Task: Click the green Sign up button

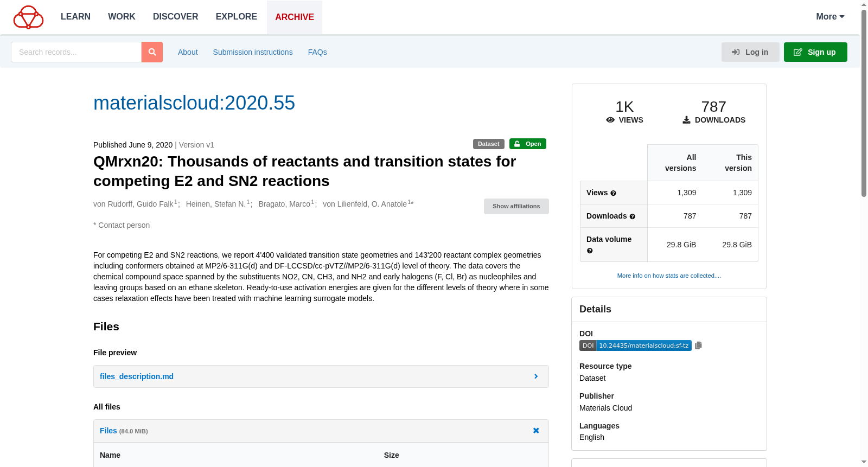Action: coord(815,52)
